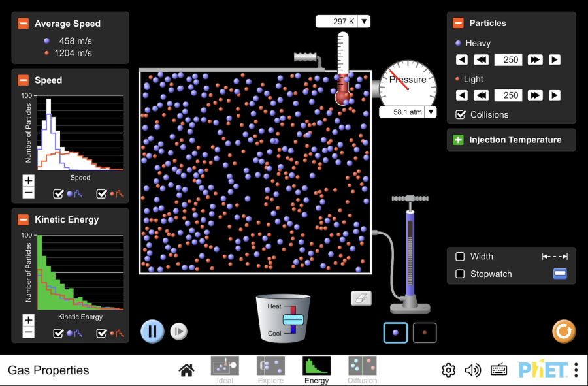Screen dimensions: 588x386
Task: Enable the Width checkbox
Action: (461, 257)
